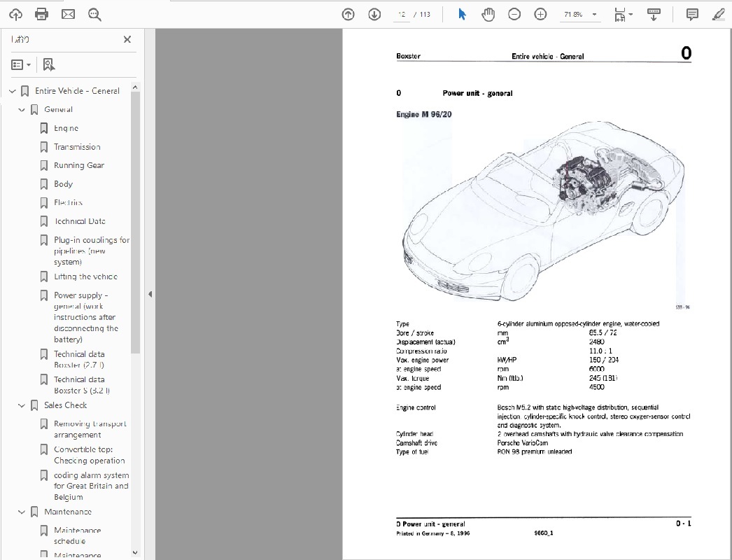Click the zoom in plus icon
This screenshot has width=732, height=560.
540,15
